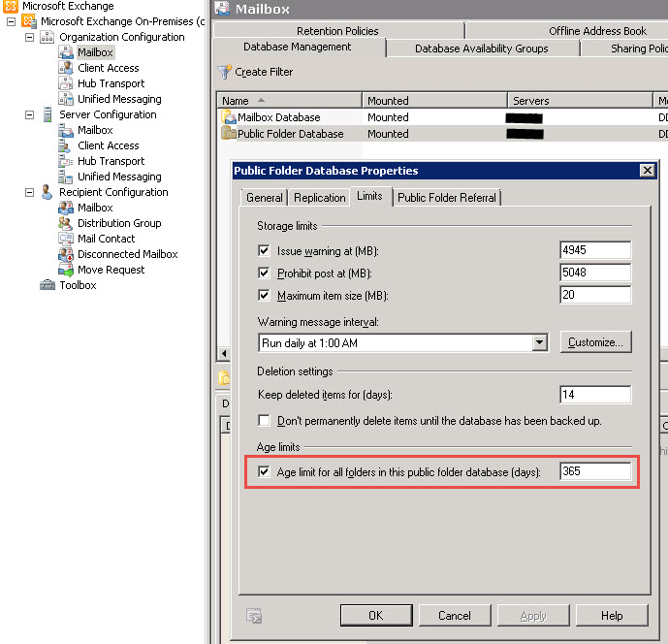Open the Public Folder Referral tab
668x644 pixels.
click(447, 198)
